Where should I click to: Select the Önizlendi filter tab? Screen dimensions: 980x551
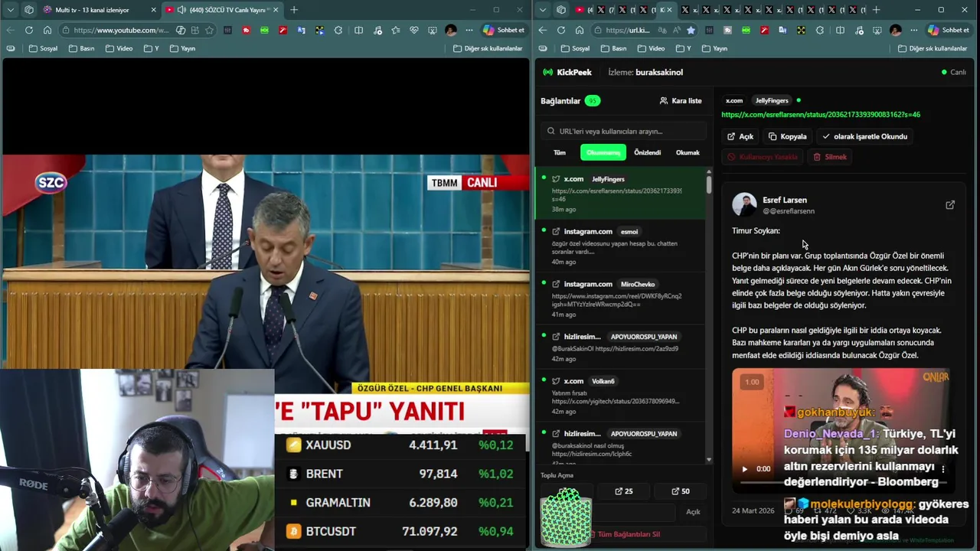coord(647,152)
